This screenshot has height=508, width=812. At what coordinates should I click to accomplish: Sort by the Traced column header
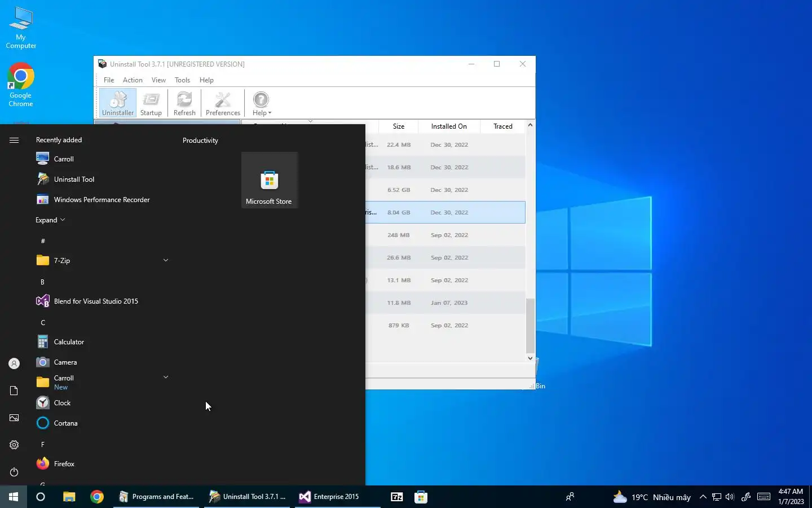(x=503, y=126)
